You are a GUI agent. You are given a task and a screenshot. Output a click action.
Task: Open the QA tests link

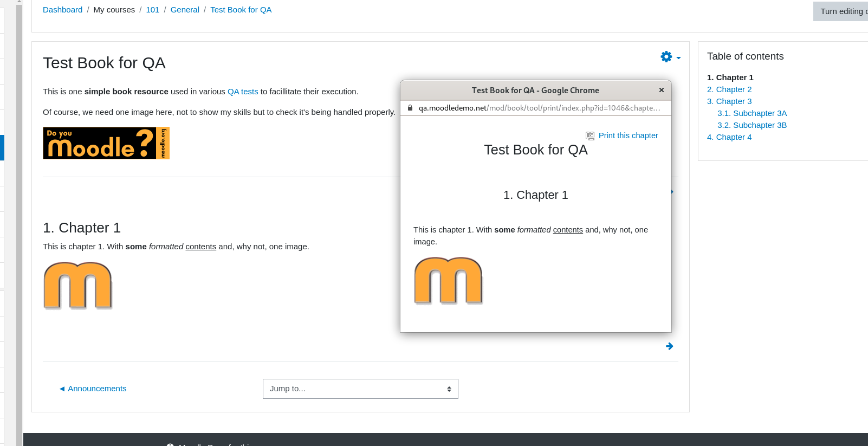pos(243,92)
